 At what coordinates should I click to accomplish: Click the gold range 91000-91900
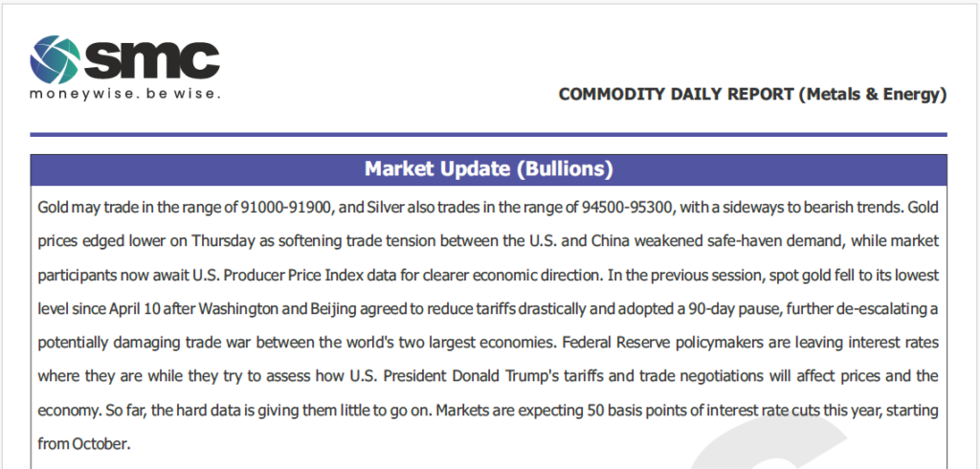pyautogui.click(x=285, y=208)
